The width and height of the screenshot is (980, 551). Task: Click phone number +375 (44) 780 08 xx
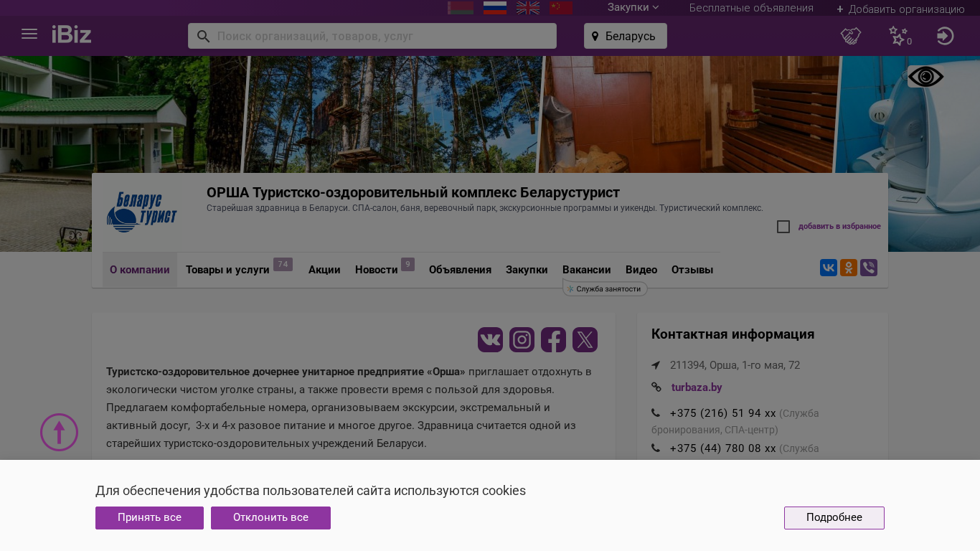pos(722,448)
